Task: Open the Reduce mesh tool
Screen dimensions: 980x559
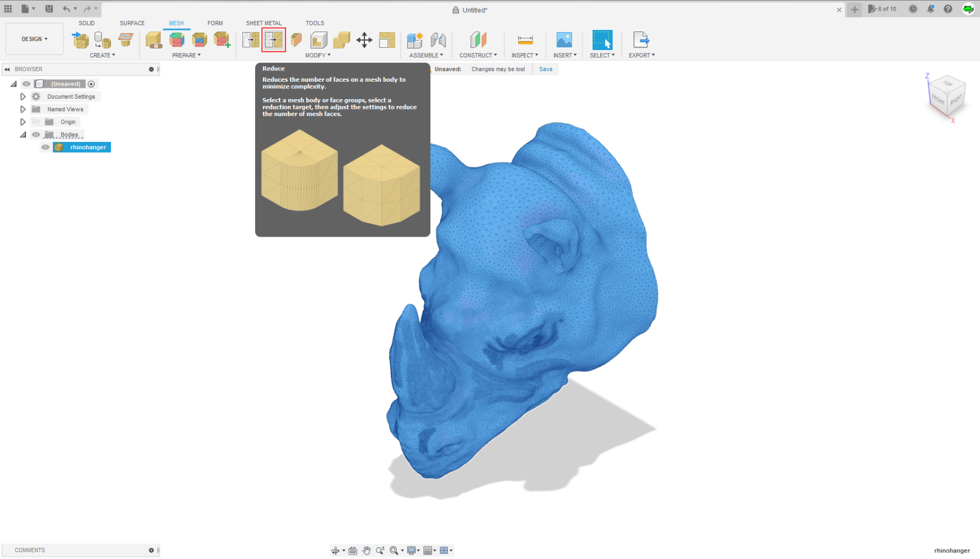Action: (274, 39)
